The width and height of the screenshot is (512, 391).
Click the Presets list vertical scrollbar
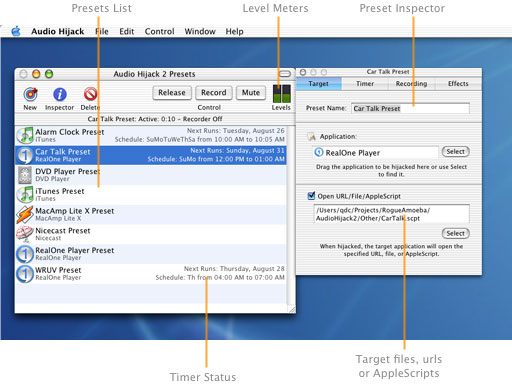tap(291, 215)
